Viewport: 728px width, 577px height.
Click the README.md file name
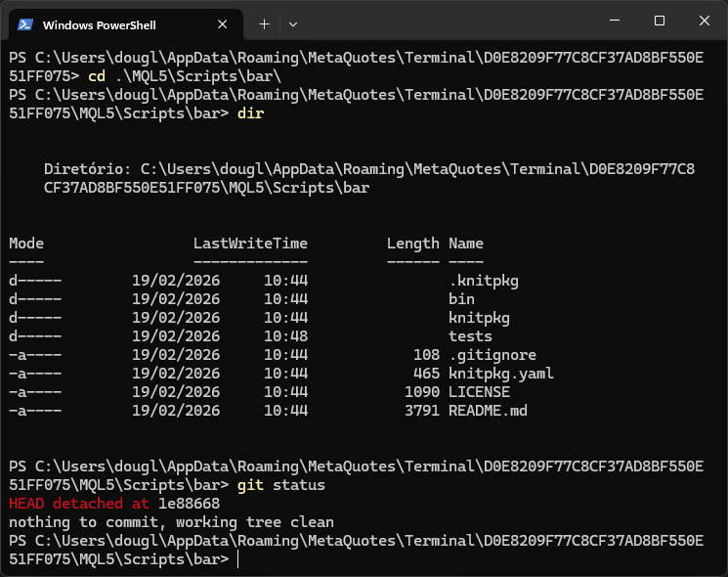tap(488, 411)
